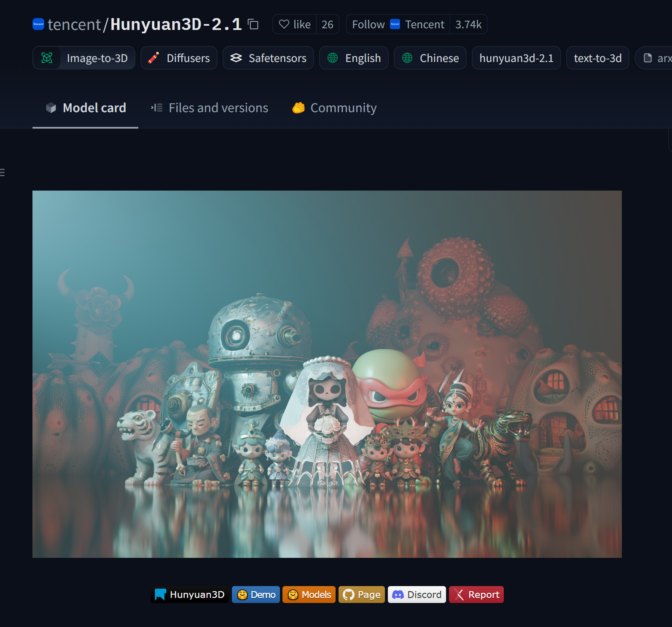
Task: Open the Demo badge link
Action: click(x=256, y=595)
